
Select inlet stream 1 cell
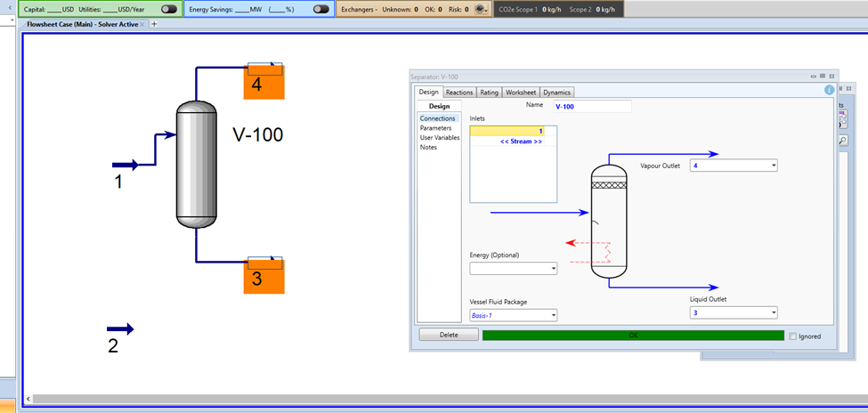(x=507, y=131)
